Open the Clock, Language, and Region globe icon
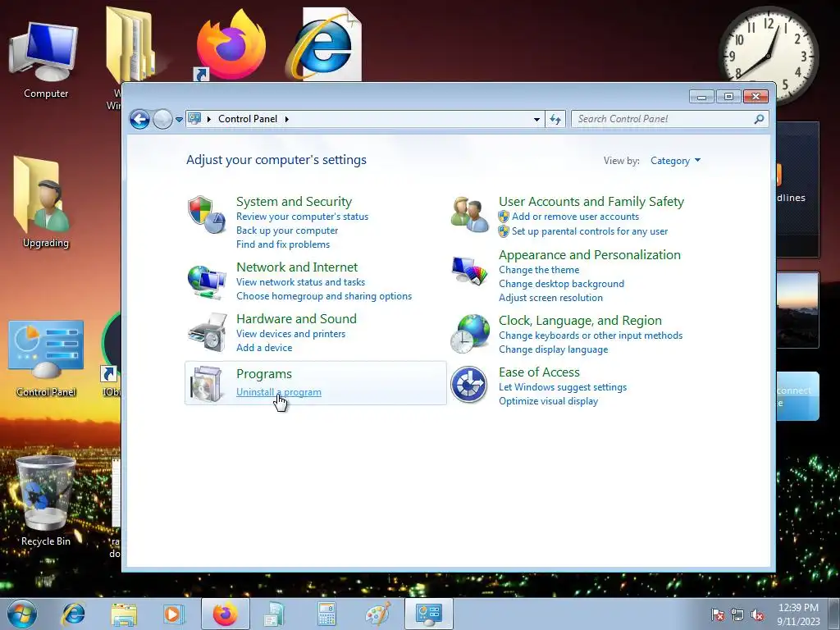This screenshot has height=630, width=840. click(470, 334)
